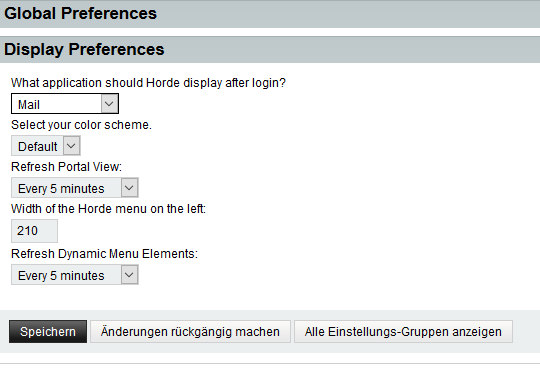Expand the Refresh Dynamic Menu Elements interval select
The image size is (540, 368).
pos(75,275)
